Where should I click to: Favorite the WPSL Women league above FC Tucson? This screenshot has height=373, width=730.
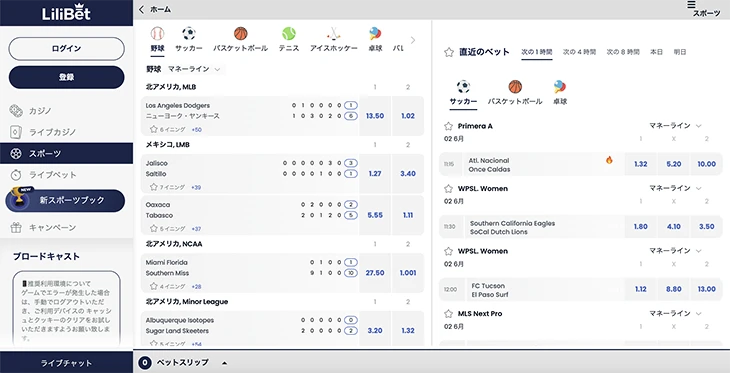(x=448, y=251)
